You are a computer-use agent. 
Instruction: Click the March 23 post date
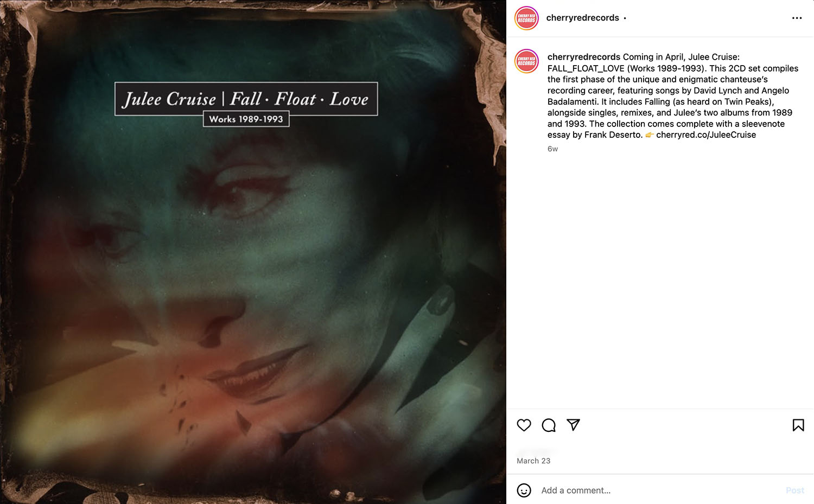[533, 461]
